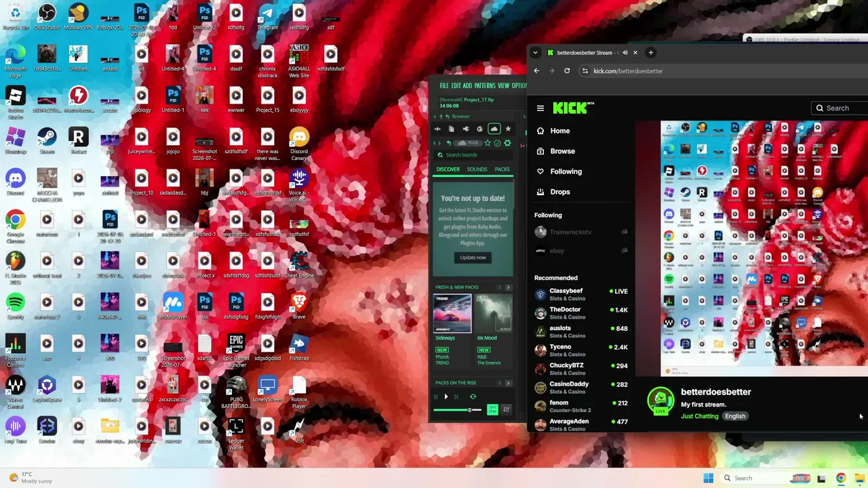868x488 pixels.
Task: Play the sound preview
Action: [446, 396]
